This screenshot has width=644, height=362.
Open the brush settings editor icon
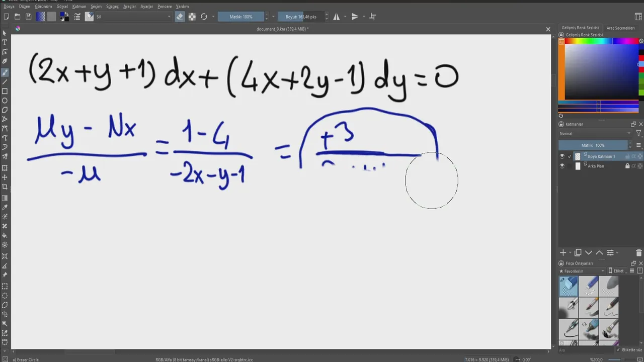click(77, 17)
